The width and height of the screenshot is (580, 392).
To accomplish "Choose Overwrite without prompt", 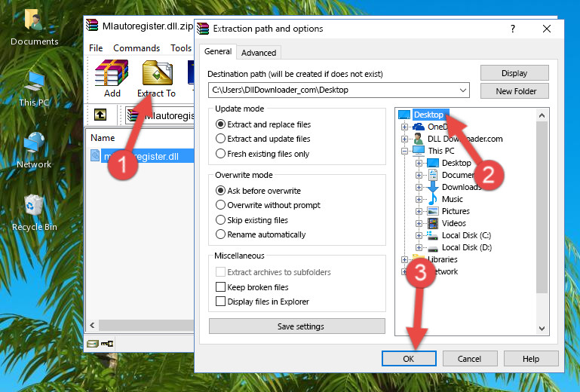I will click(x=221, y=205).
